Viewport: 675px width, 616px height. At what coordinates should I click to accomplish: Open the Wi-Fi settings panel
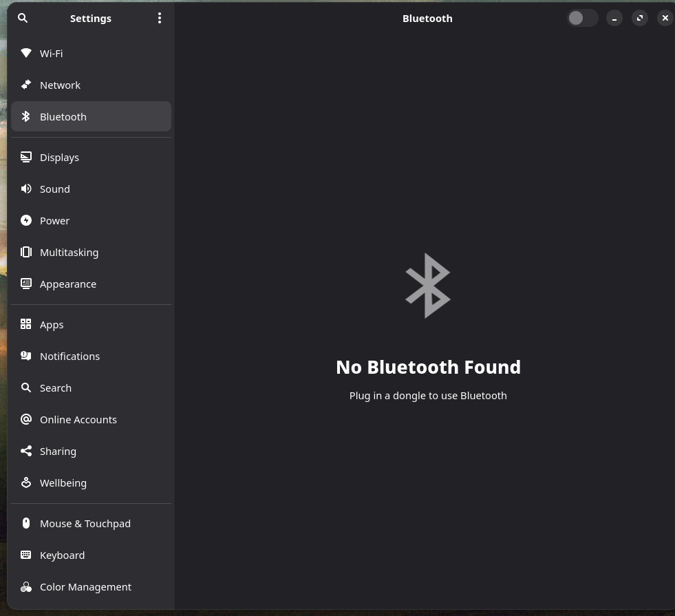tap(92, 54)
